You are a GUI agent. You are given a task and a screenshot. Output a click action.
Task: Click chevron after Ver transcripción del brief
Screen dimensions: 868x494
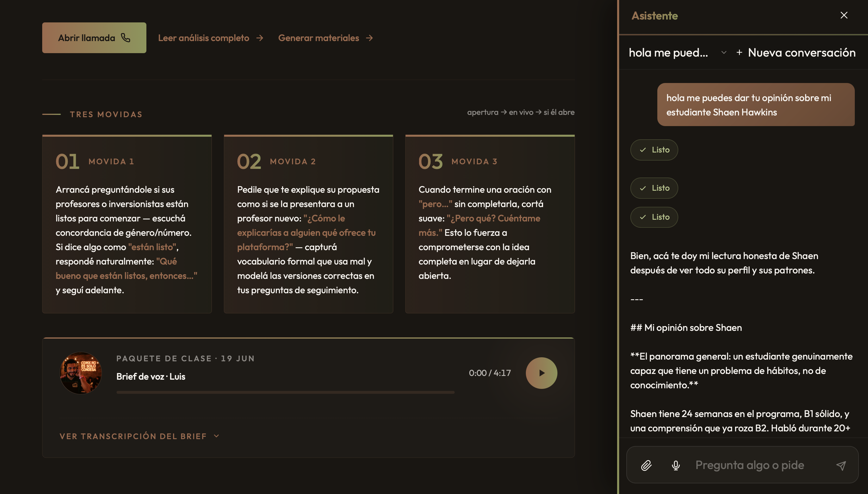217,436
